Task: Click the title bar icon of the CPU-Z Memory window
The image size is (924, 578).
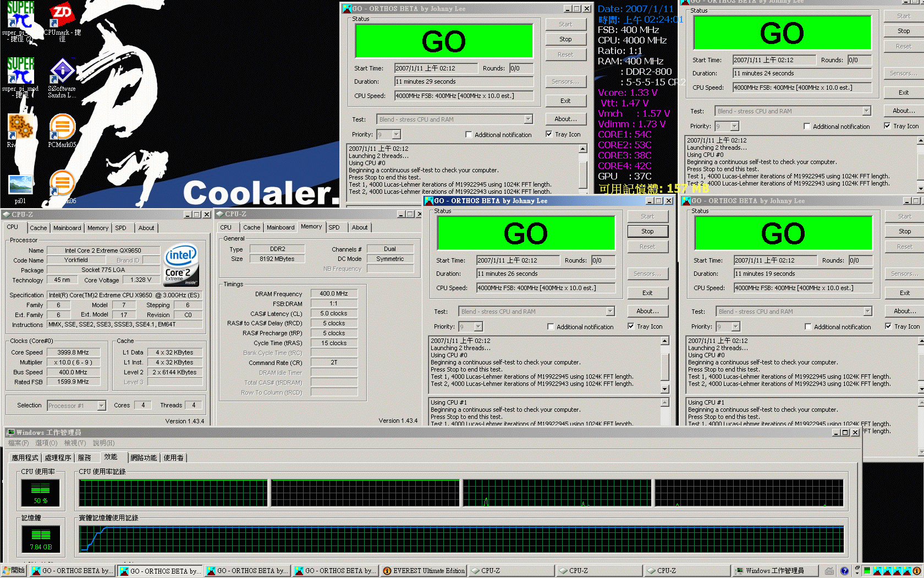Action: 220,214
